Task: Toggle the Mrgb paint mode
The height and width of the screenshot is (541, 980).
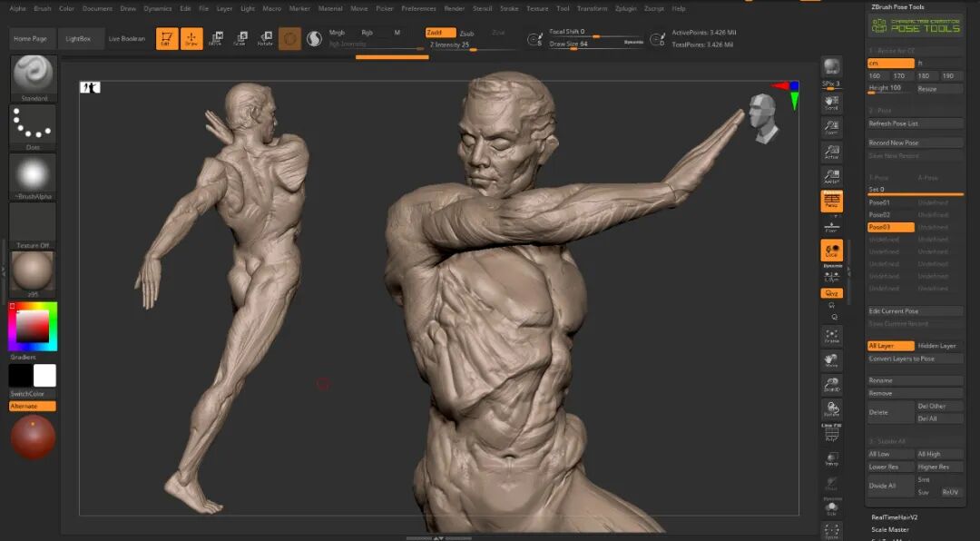Action: click(337, 33)
